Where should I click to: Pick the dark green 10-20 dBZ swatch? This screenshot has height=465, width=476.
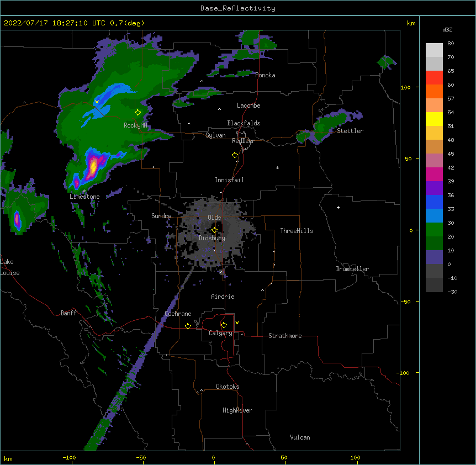coord(434,243)
